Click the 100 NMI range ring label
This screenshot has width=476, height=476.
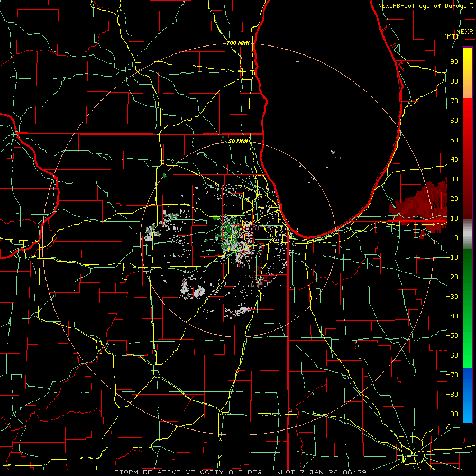239,43
